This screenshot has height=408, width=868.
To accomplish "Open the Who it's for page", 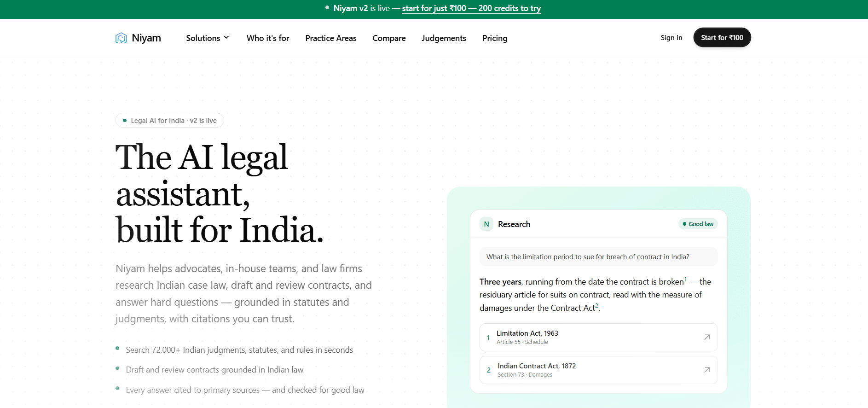I will tap(268, 38).
